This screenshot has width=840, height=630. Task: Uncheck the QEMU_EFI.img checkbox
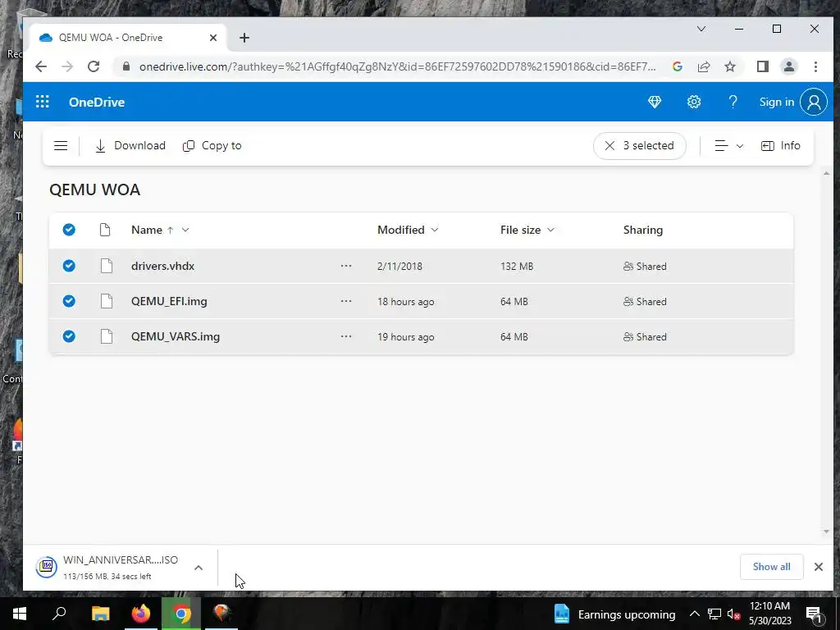coord(69,301)
